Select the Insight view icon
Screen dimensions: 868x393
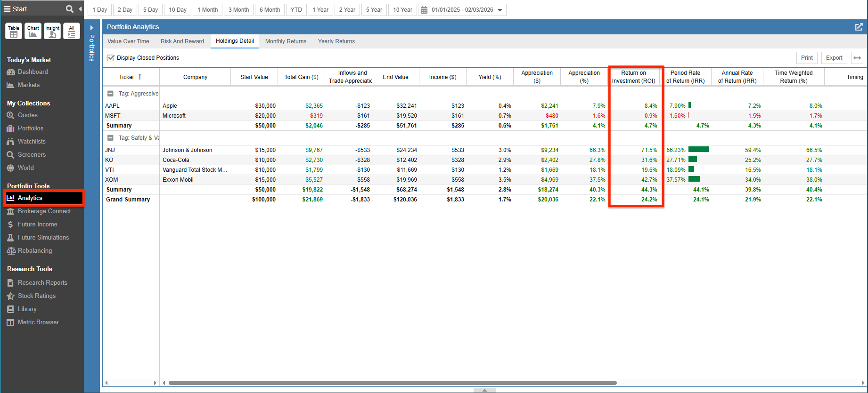tap(52, 31)
